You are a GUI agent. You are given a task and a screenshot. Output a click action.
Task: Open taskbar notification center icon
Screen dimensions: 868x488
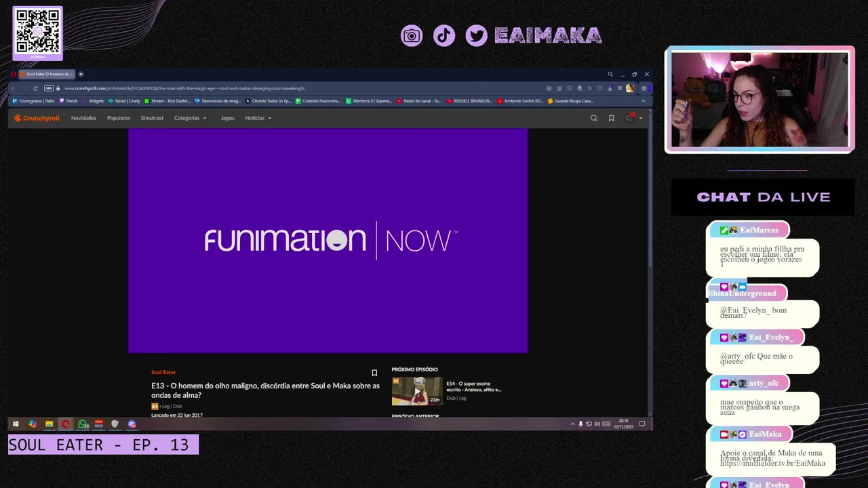pyautogui.click(x=642, y=424)
